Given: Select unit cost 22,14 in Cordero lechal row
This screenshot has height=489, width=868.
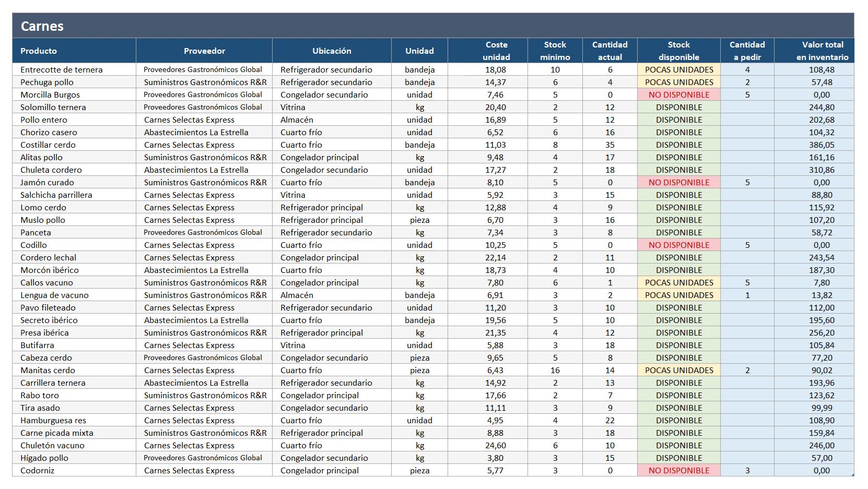Looking at the screenshot, I should 488,257.
